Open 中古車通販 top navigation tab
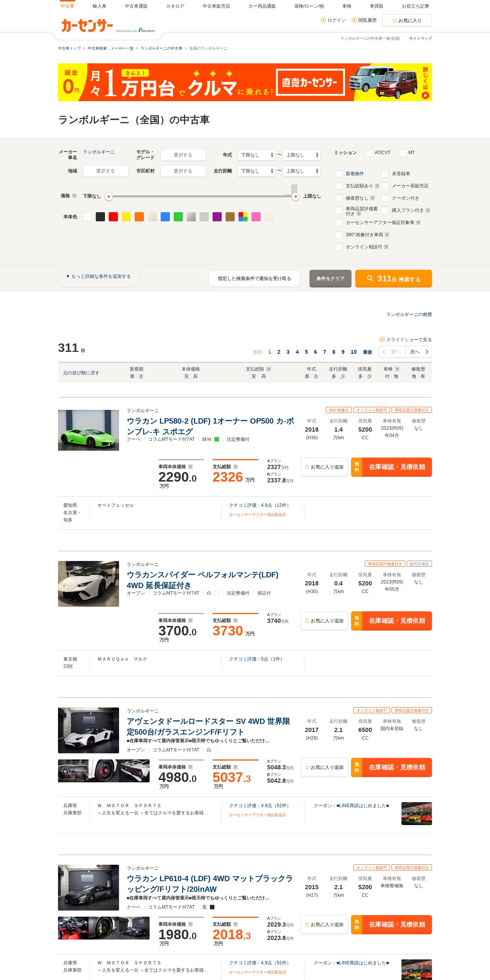490x980 pixels. (136, 6)
